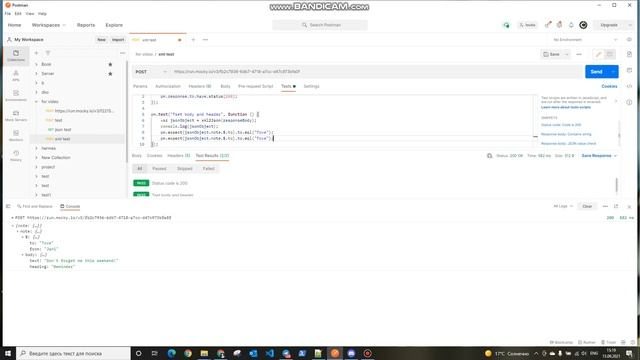Open the POST method dropdown

[151, 72]
